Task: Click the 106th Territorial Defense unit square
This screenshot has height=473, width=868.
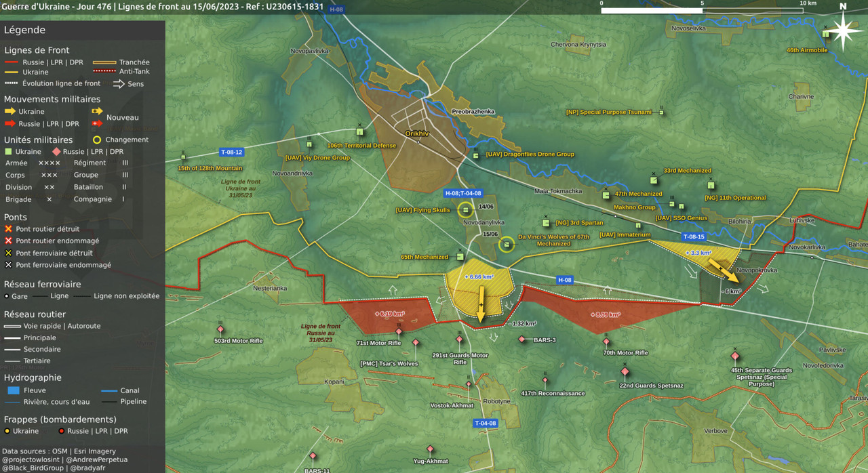Action: 360,132
